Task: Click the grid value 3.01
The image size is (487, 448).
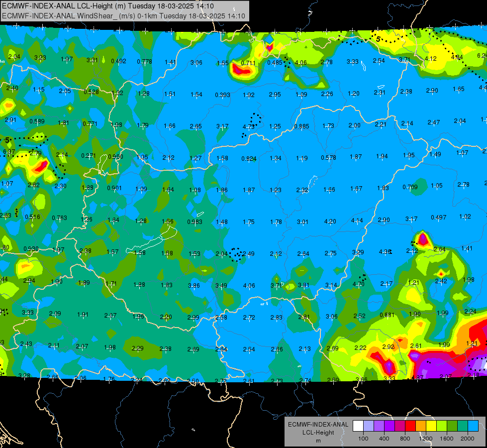Action: pyautogui.click(x=302, y=222)
